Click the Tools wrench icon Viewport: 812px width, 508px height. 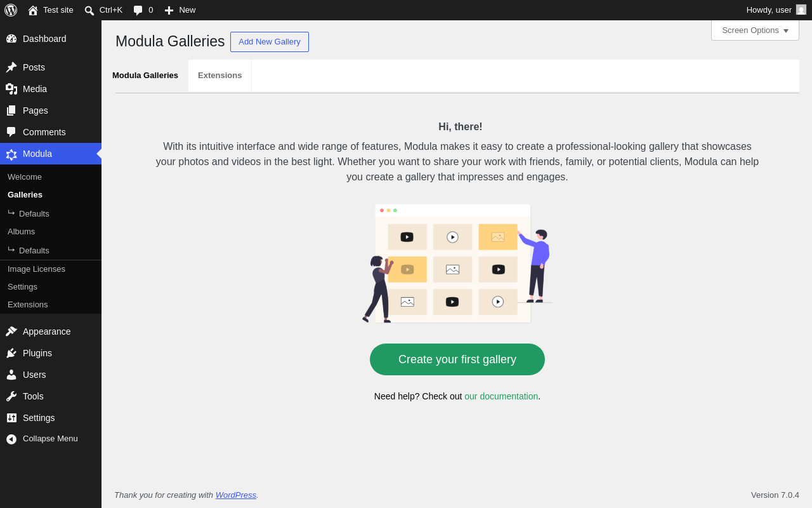(11, 396)
